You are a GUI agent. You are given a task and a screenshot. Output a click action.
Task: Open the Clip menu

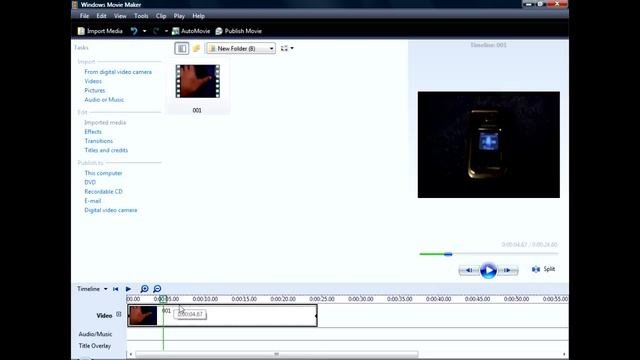point(161,16)
